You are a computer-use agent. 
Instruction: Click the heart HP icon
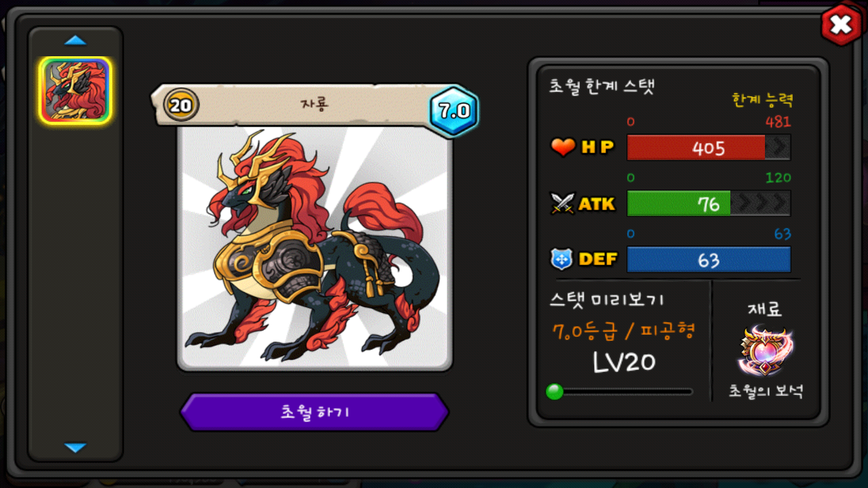coord(563,147)
